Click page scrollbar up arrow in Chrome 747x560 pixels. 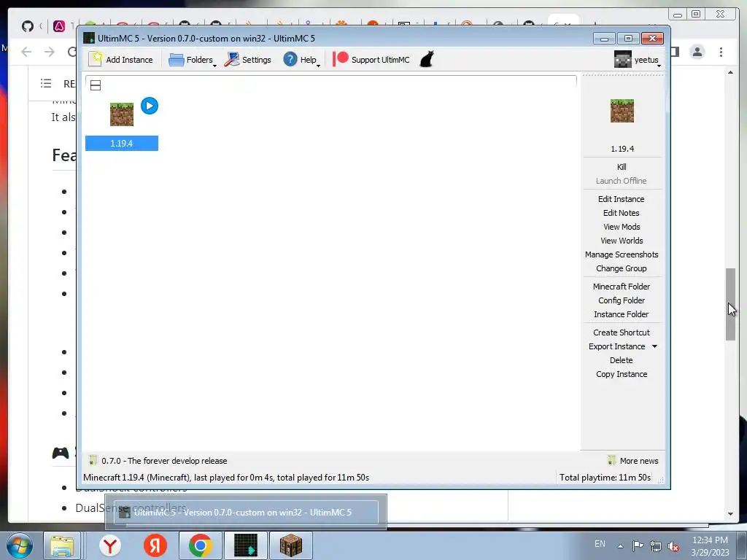(730, 72)
